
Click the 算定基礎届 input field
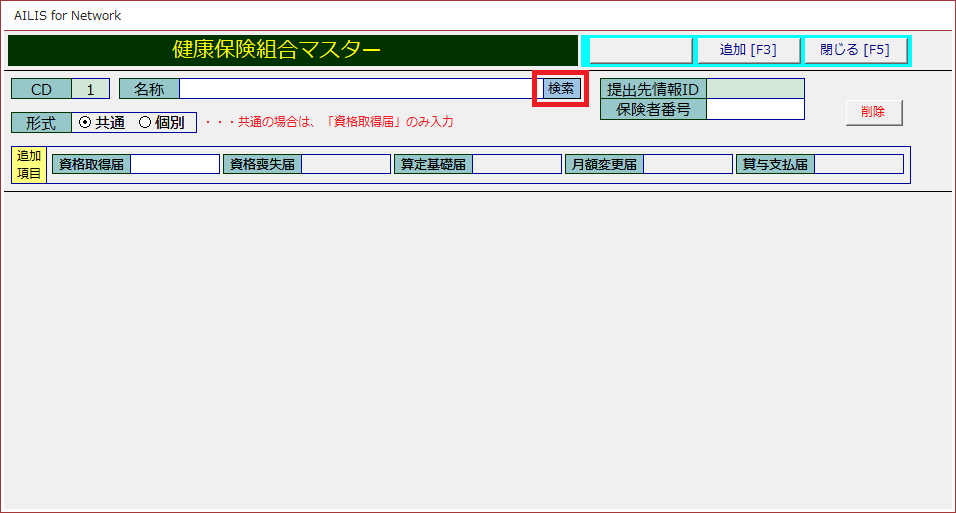tap(516, 164)
